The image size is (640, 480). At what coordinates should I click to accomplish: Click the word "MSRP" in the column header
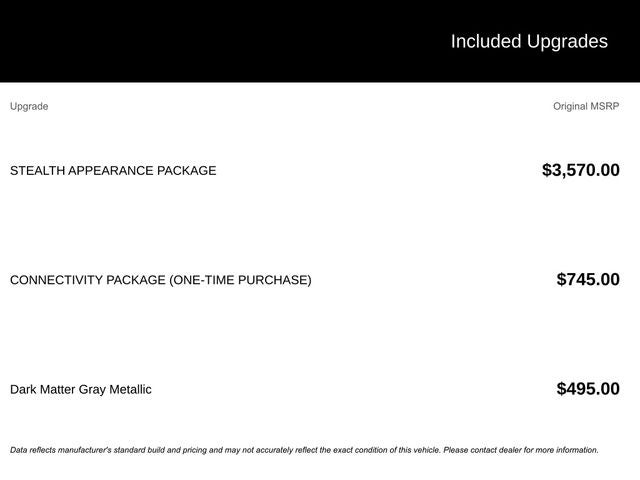click(x=604, y=106)
